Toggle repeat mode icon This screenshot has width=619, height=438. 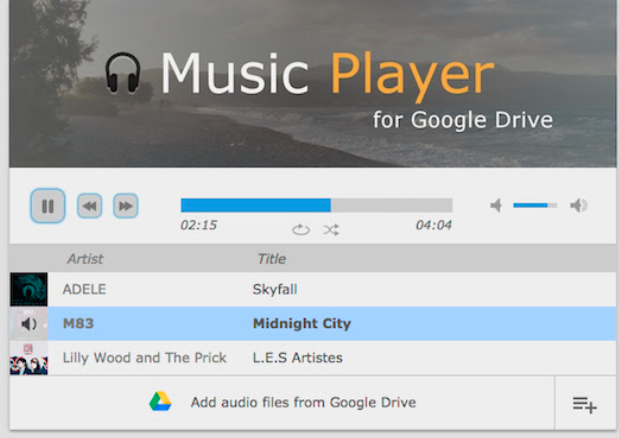301,229
